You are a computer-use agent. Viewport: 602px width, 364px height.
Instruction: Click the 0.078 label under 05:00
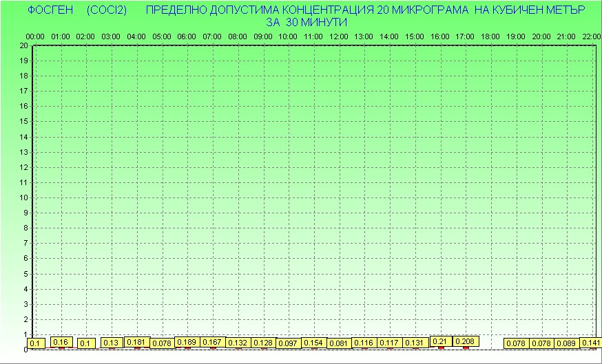(x=162, y=343)
